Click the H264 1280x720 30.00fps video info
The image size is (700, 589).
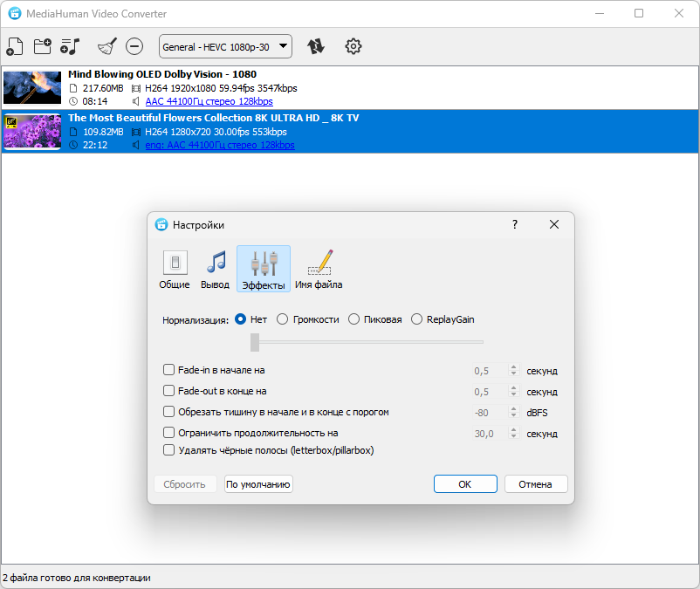[x=216, y=132]
